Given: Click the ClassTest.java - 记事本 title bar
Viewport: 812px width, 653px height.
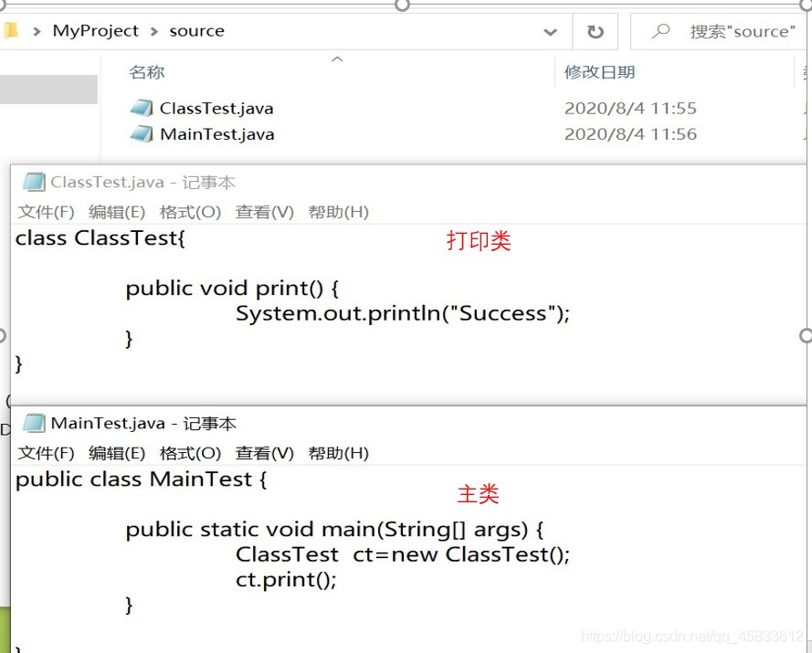Looking at the screenshot, I should point(408,183).
